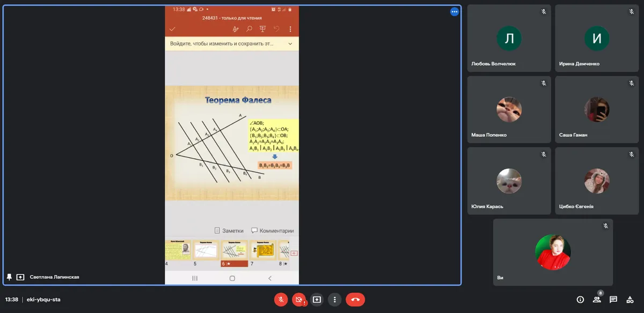Click the sign-in notice text Войдите, чтобы изменить

(222, 43)
